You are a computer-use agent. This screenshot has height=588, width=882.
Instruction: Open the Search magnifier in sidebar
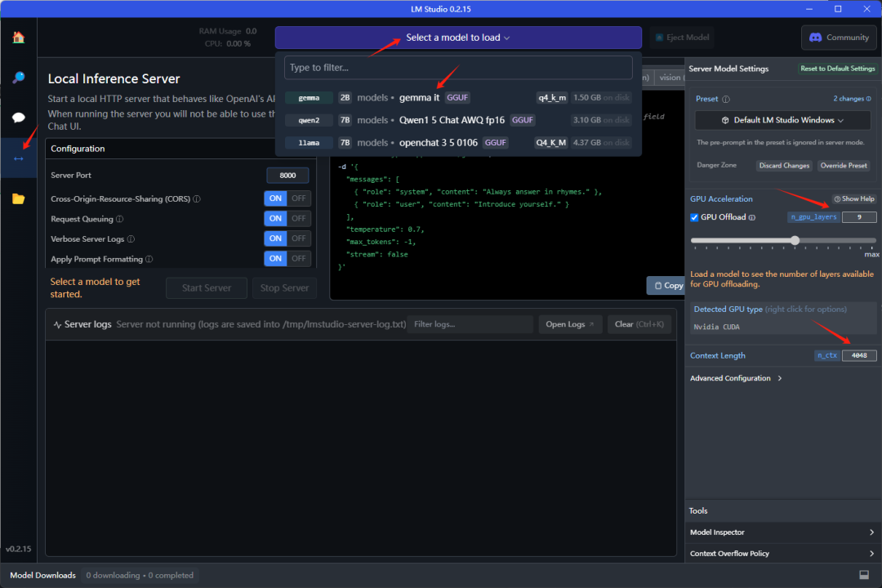tap(19, 78)
